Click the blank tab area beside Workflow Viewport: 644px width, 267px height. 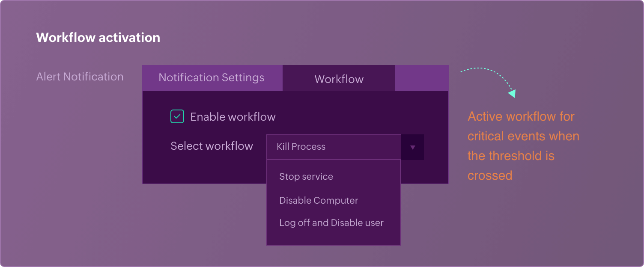[x=421, y=78]
